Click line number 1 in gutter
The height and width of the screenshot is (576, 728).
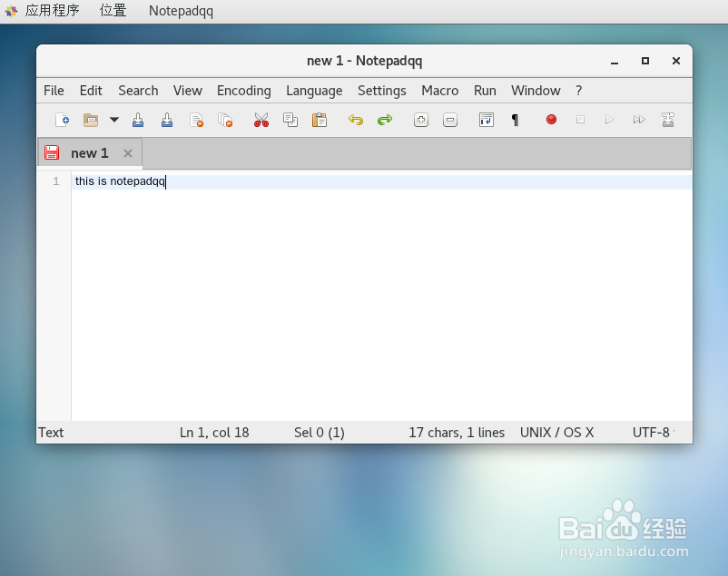pyautogui.click(x=55, y=181)
